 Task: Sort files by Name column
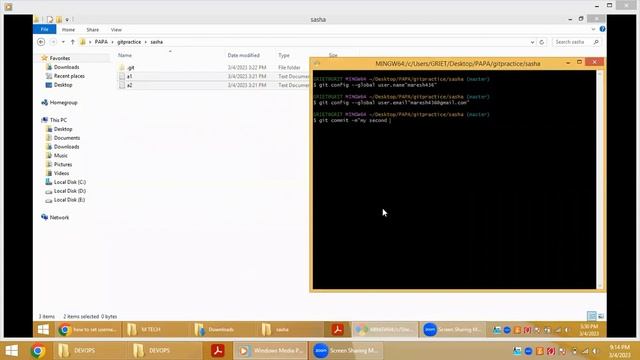click(125, 55)
